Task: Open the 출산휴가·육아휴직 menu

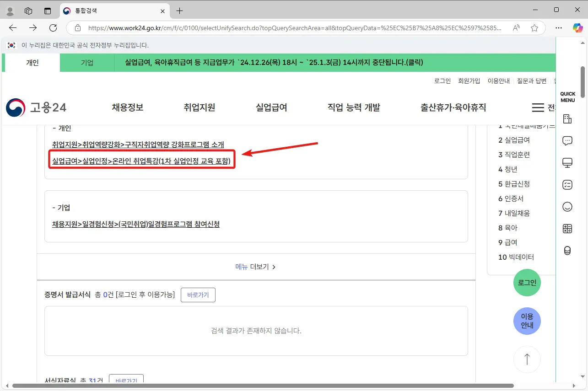Action: tap(453, 107)
